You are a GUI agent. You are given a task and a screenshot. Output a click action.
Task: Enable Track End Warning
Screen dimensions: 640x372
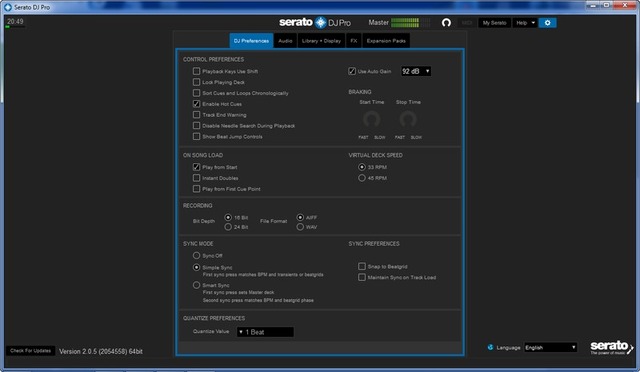tap(196, 115)
